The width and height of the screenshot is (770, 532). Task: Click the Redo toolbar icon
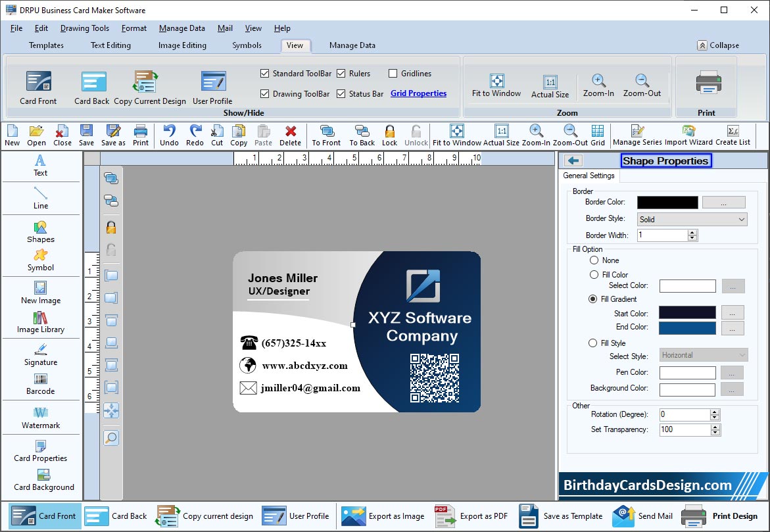coord(195,135)
